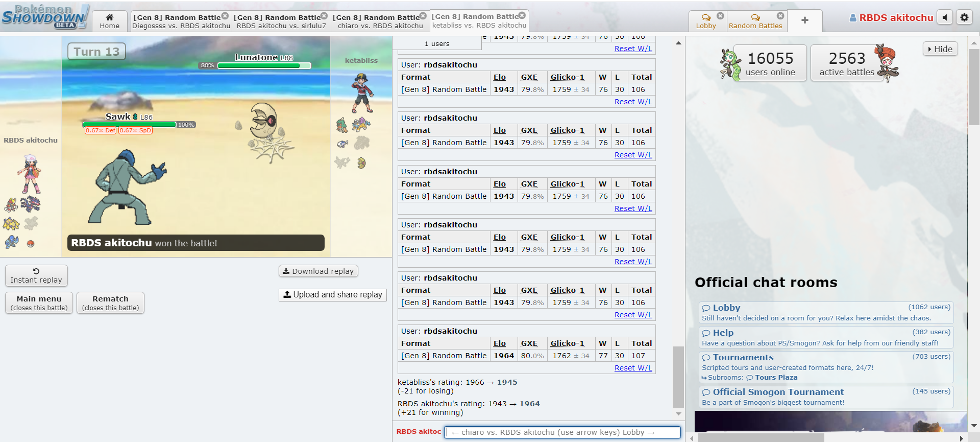The image size is (980, 442).
Task: Click RBDS akitochu trainer avatar
Action: (x=30, y=174)
